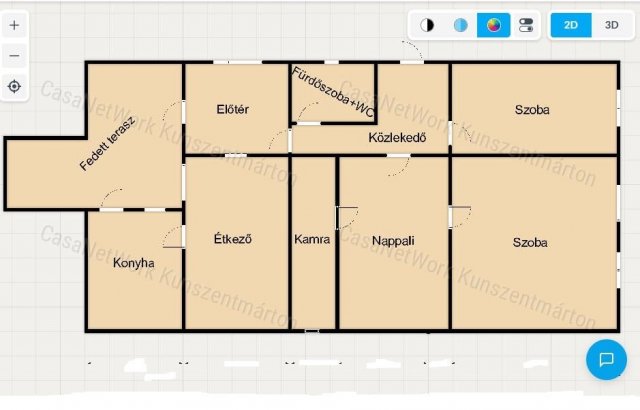Select the Konyha room label
This screenshot has width=640, height=410.
134,263
